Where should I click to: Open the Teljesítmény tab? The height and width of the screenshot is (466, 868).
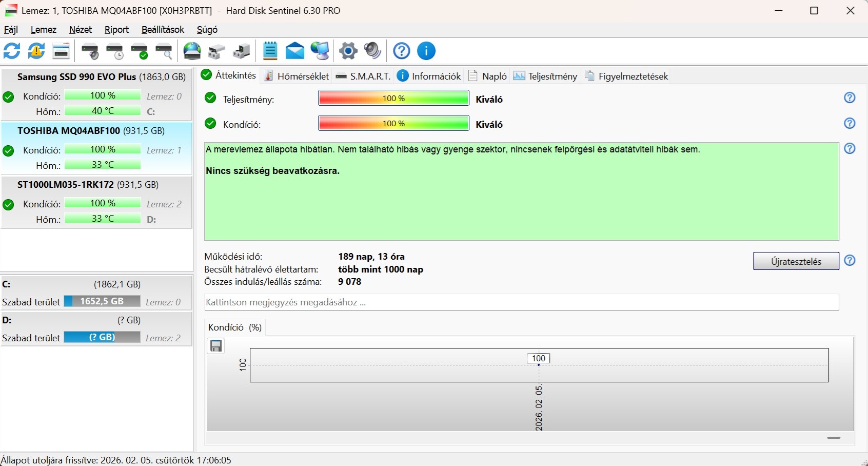[545, 76]
